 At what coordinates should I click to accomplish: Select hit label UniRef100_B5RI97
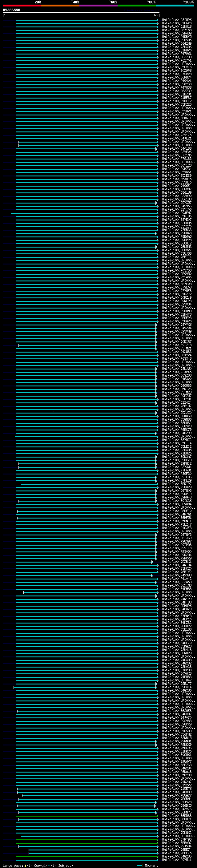tap(176, 484)
